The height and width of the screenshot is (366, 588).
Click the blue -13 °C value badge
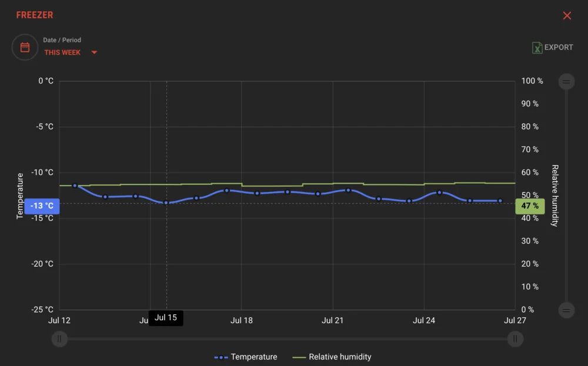click(x=42, y=206)
